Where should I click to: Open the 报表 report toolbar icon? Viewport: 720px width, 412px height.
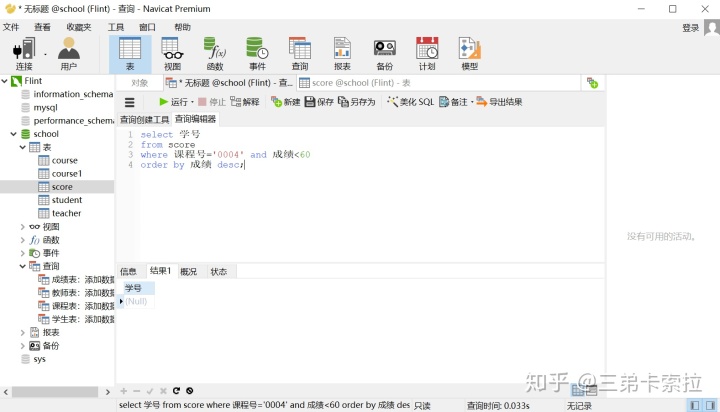click(342, 54)
